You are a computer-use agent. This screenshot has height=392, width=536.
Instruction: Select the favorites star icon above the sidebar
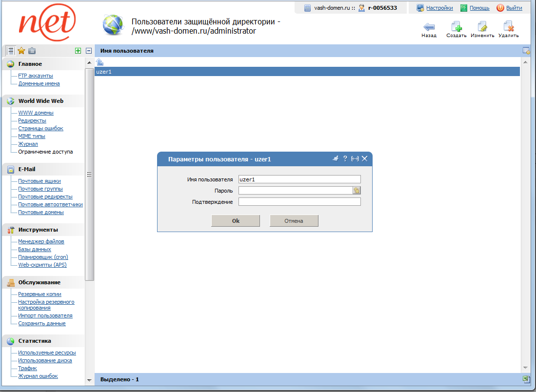pos(20,50)
